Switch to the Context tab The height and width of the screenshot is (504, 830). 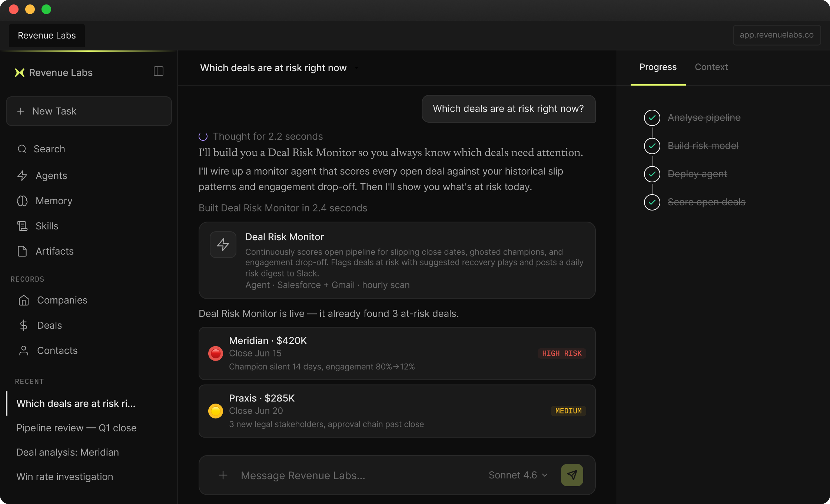pyautogui.click(x=711, y=67)
